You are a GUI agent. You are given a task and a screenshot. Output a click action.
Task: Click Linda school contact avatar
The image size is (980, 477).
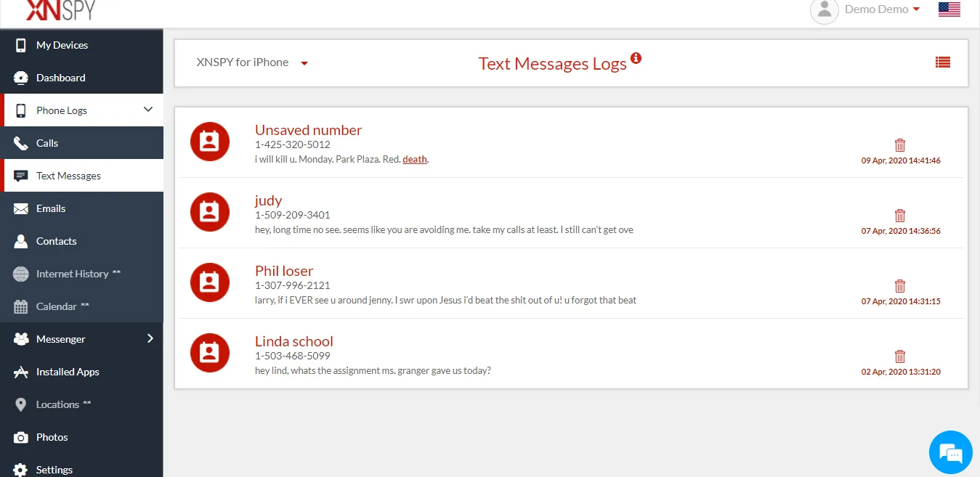coord(210,353)
